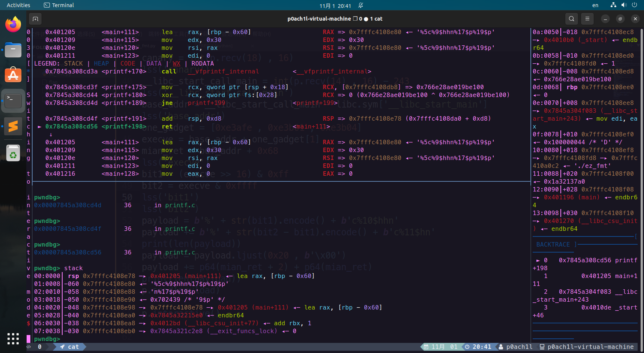Select the Terminal icon in the dock
Viewport: 644px width, 353px height.
[13, 101]
